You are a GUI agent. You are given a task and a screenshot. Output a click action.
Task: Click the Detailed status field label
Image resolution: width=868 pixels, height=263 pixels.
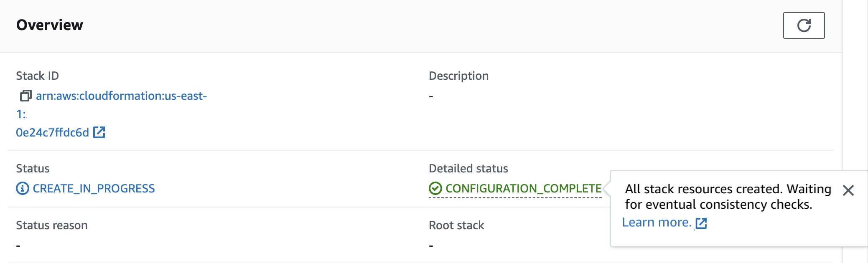[x=468, y=168]
